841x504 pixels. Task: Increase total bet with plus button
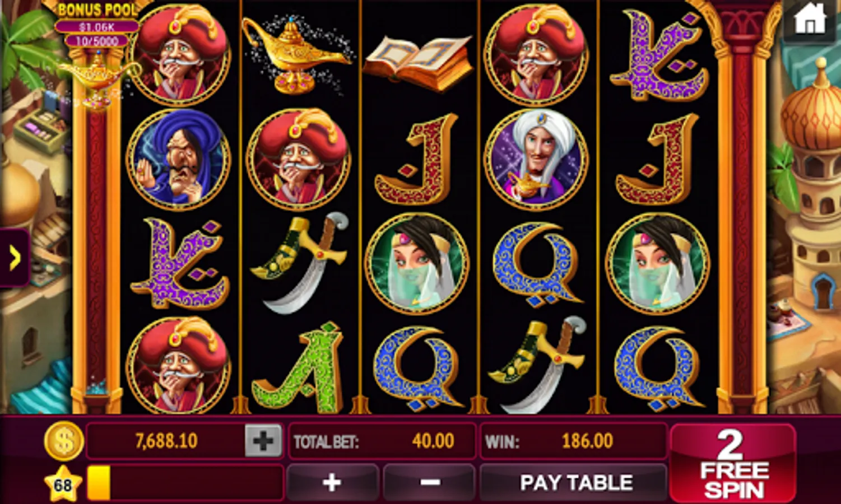[332, 482]
